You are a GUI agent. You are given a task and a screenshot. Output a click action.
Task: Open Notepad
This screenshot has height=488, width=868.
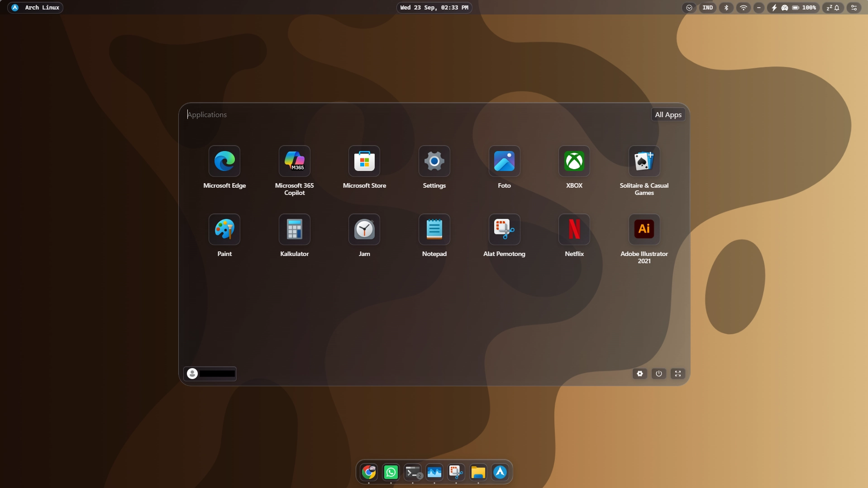434,229
